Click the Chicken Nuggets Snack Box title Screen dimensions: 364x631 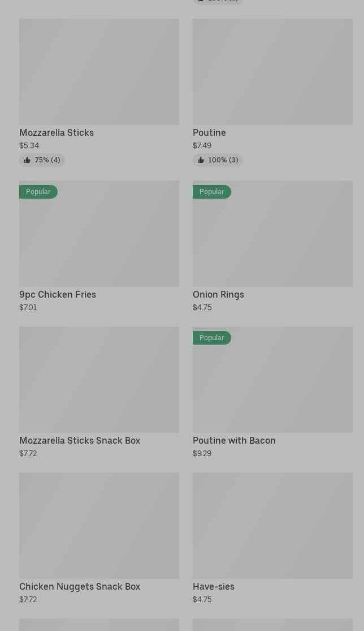click(80, 586)
